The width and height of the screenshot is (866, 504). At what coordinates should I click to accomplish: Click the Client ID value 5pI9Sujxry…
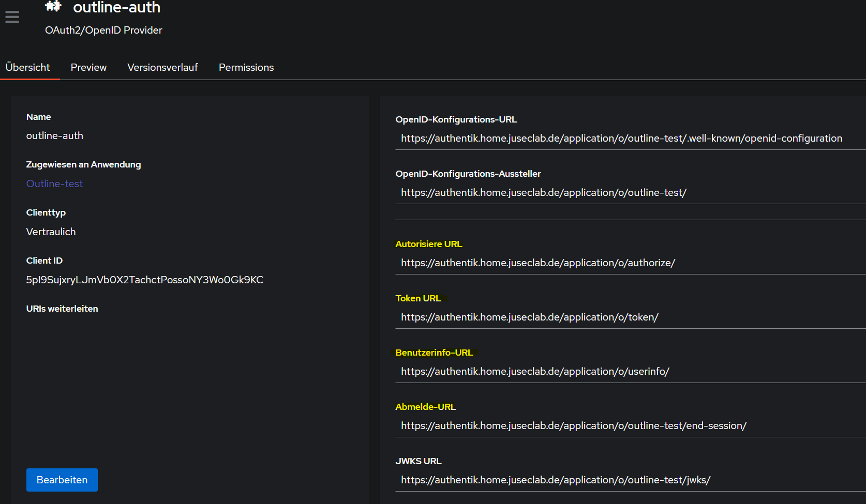(145, 280)
